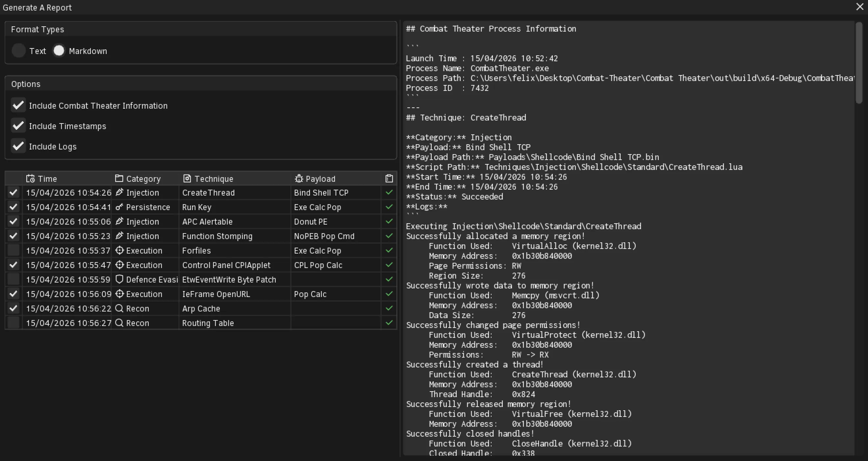Viewport: 868px width, 461px height.
Task: Click the shield icon in EtwEventWrite row
Action: coord(119,279)
